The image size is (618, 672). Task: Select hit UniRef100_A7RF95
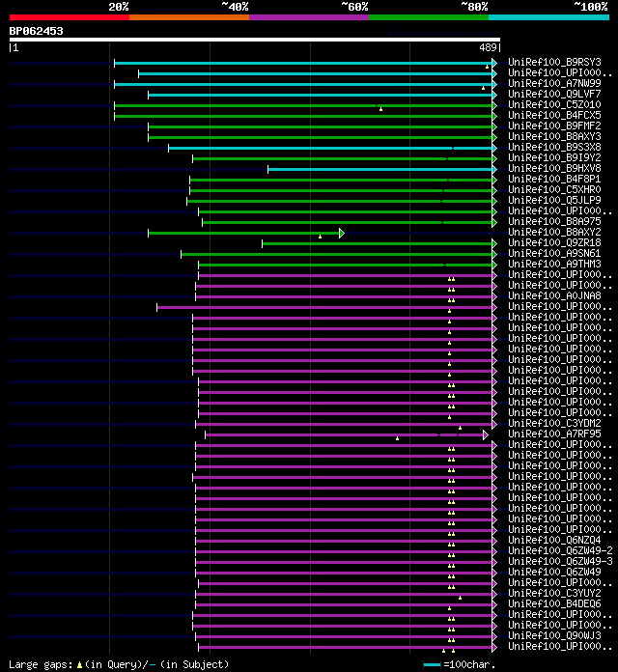(x=554, y=434)
